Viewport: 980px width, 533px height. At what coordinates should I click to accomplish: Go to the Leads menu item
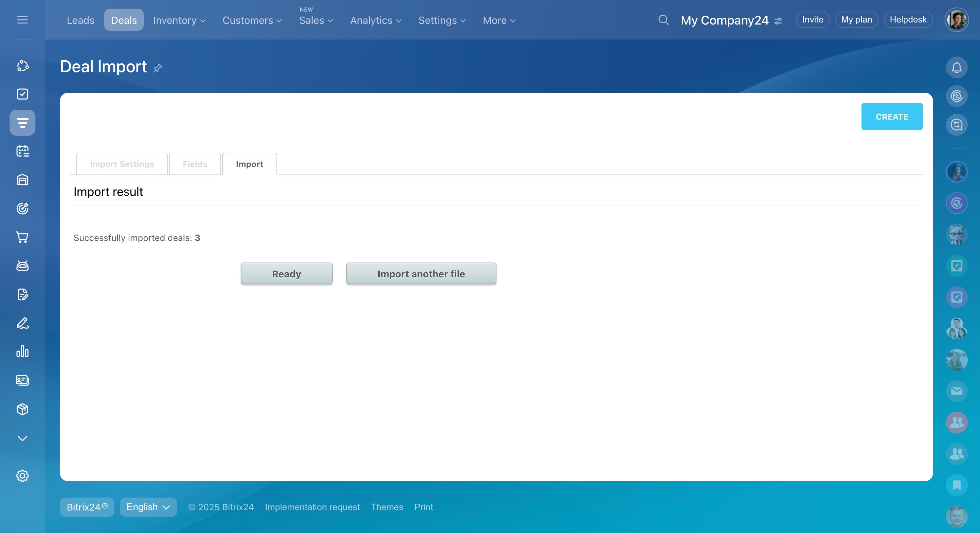point(80,20)
